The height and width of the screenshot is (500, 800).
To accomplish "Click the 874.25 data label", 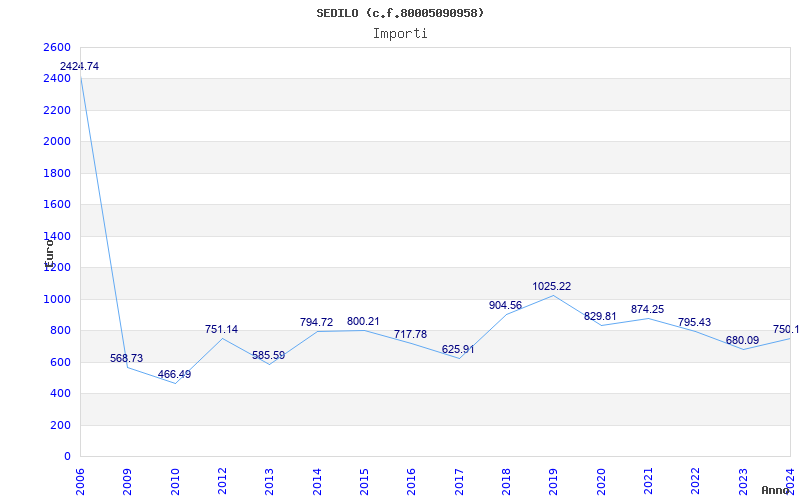I will 647,309.
